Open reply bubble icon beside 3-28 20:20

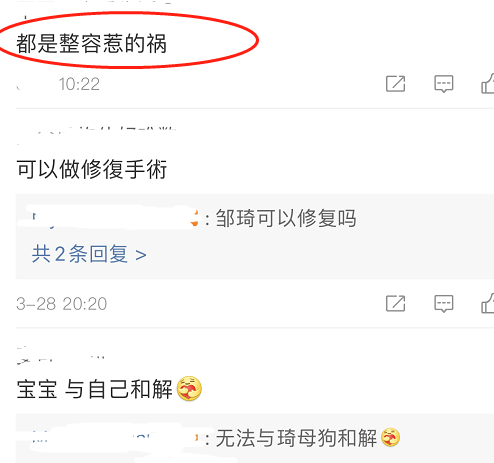point(444,304)
